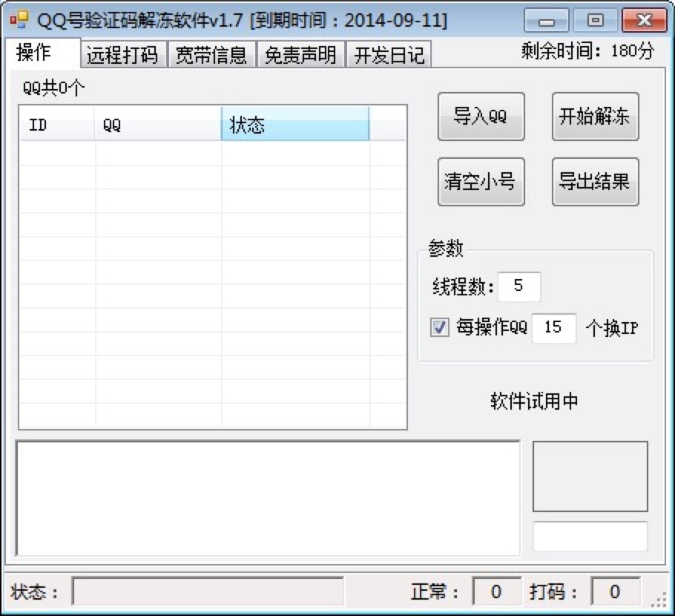Click the captcha image box
The height and width of the screenshot is (616, 675).
point(590,476)
